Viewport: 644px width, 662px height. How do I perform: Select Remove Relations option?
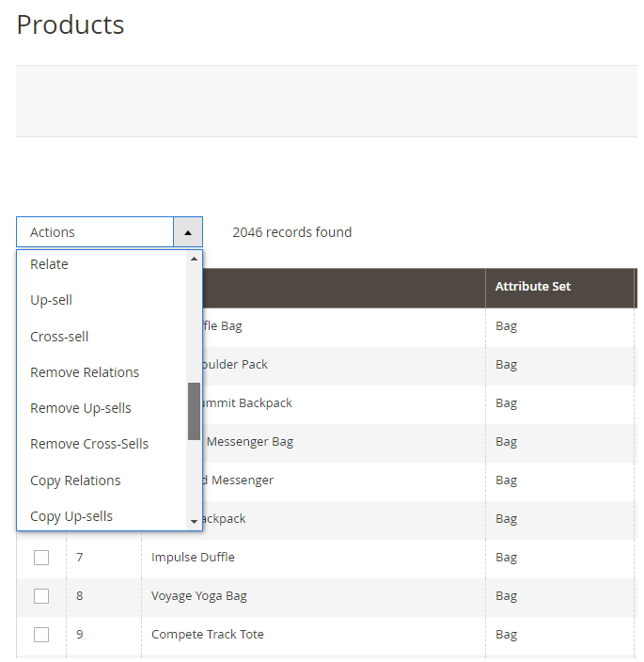[x=85, y=372]
